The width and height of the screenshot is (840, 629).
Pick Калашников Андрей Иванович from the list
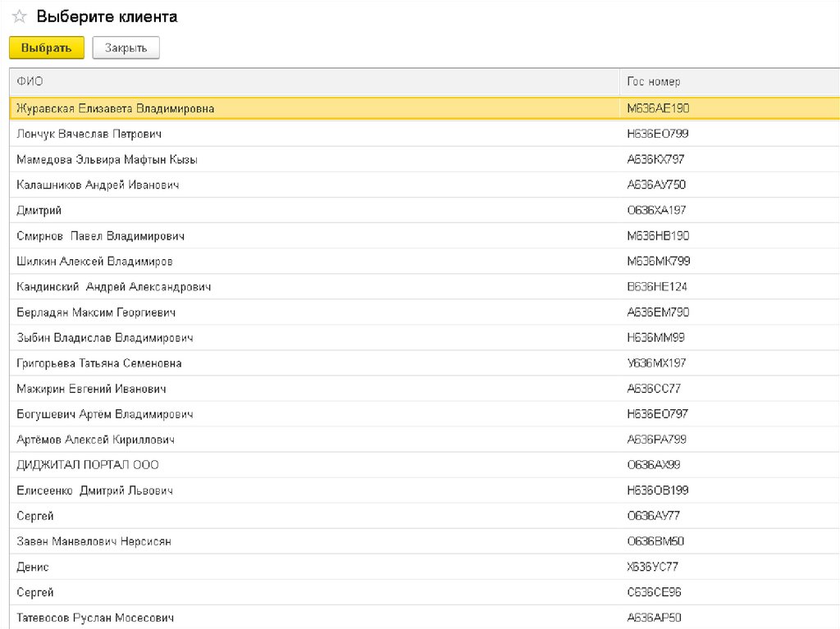coord(98,185)
